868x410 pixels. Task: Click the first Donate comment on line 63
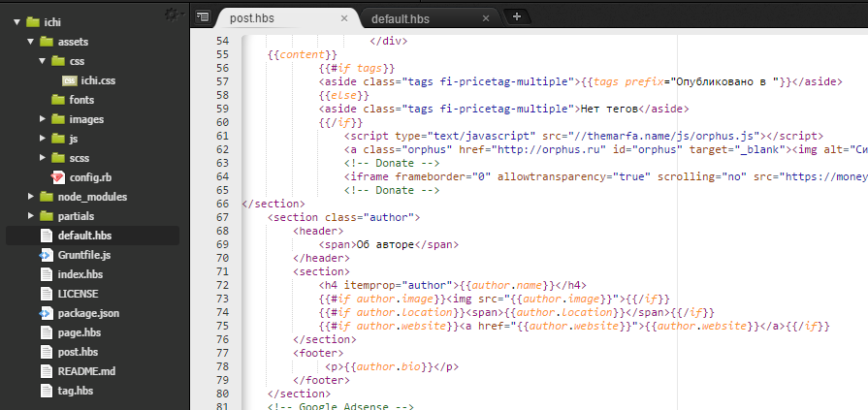[392, 163]
